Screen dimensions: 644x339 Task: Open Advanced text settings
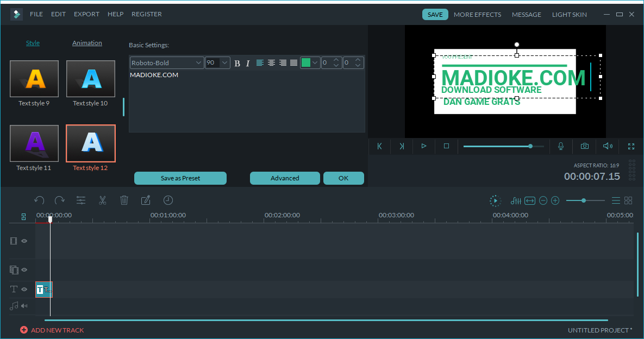pos(285,178)
